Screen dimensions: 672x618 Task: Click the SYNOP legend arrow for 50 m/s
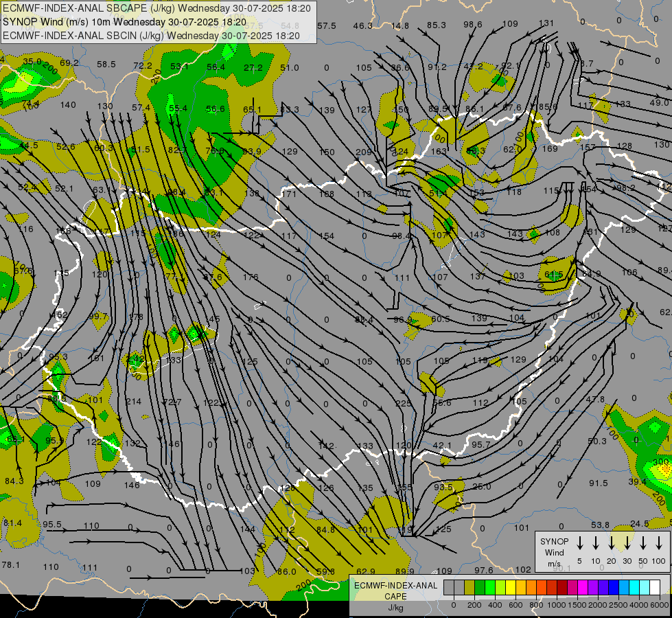point(643,542)
